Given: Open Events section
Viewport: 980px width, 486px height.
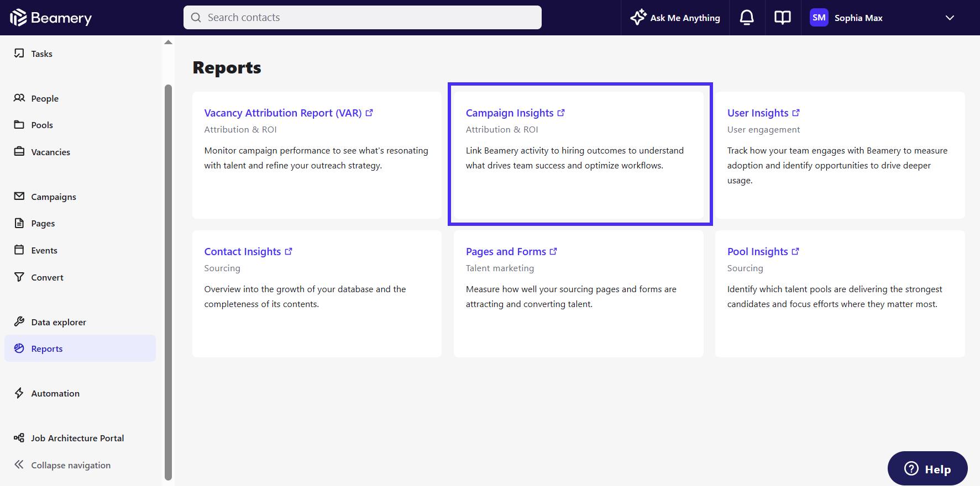Looking at the screenshot, I should (x=80, y=250).
